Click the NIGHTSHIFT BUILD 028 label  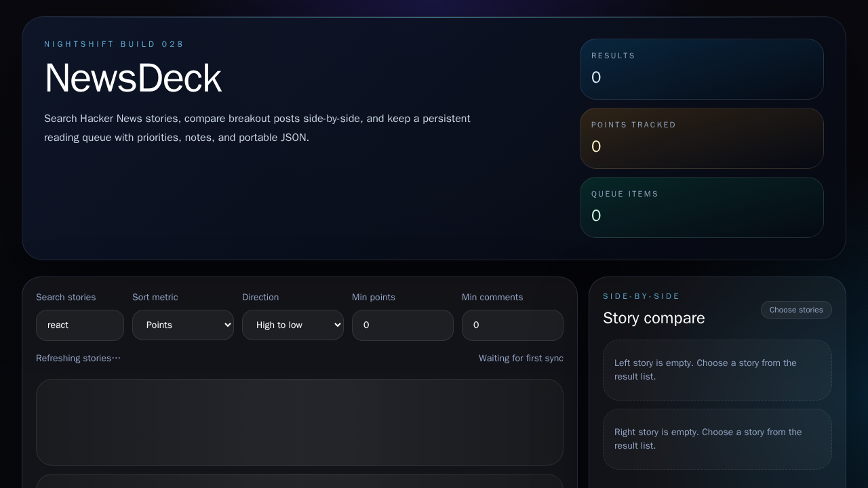114,44
